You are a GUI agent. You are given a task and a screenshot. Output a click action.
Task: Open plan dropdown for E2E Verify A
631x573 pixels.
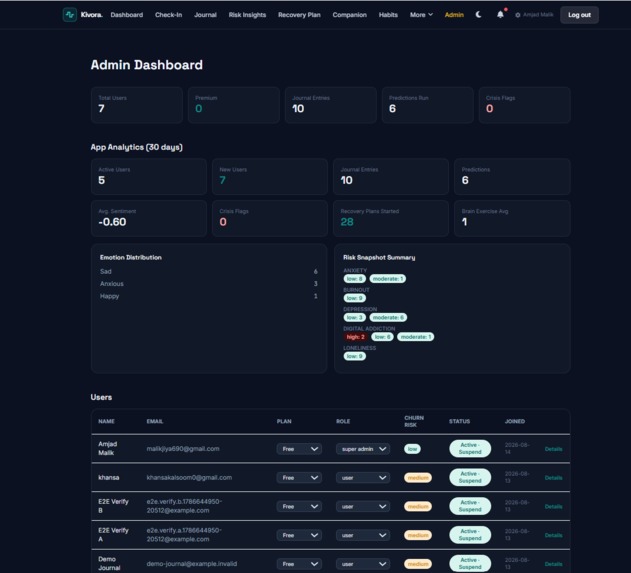pos(299,535)
